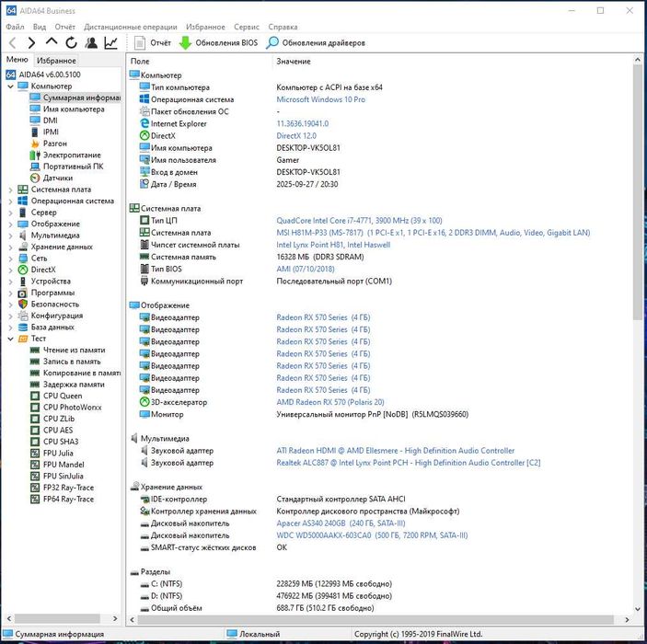The height and width of the screenshot is (644, 647).
Task: Select Задержка памяти test
Action: point(74,385)
